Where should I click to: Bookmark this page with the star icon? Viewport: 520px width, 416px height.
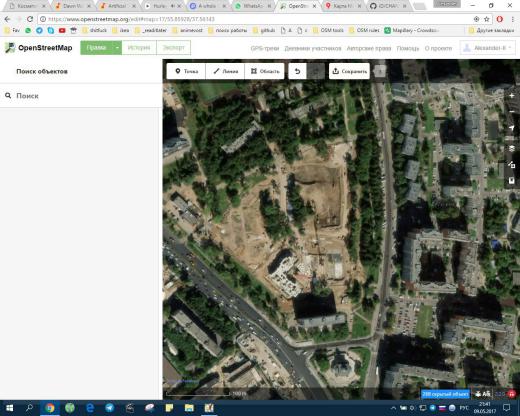[487, 19]
